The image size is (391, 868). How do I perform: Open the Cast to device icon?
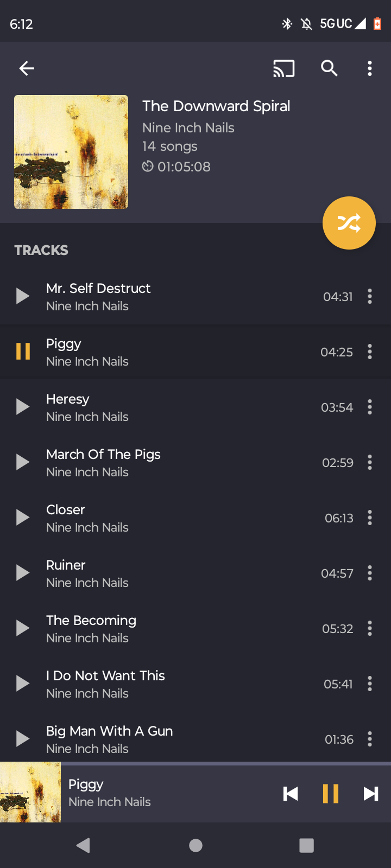[283, 68]
